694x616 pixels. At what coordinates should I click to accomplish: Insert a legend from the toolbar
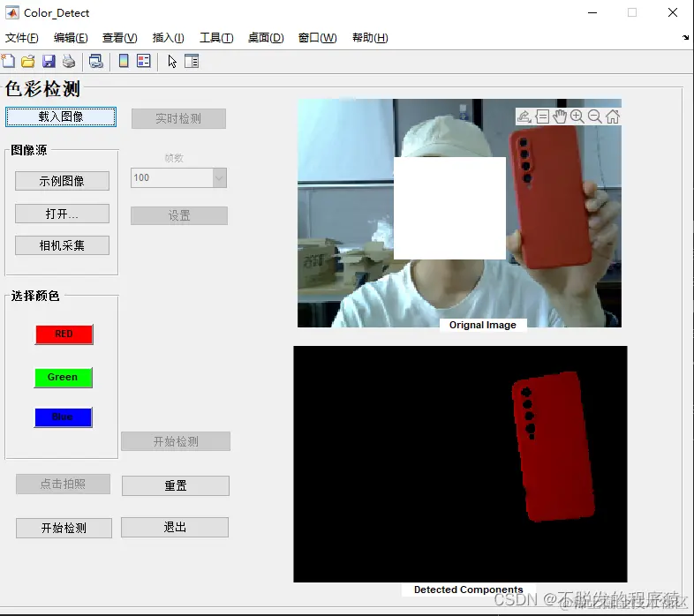coord(143,61)
